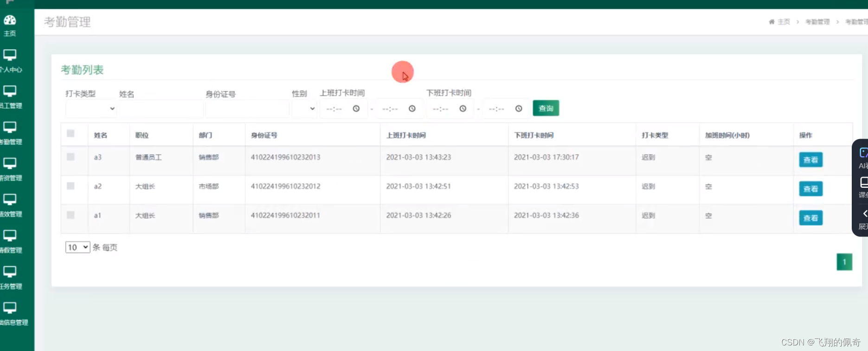The width and height of the screenshot is (868, 351).
Task: Click clock-in time 2021-03-03 13:42:51
Action: coord(418,186)
